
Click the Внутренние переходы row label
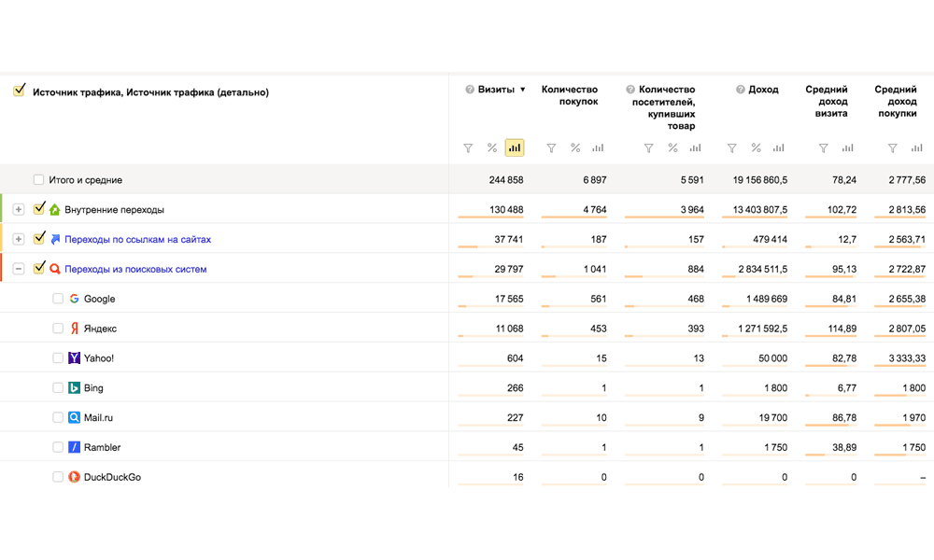(x=114, y=209)
